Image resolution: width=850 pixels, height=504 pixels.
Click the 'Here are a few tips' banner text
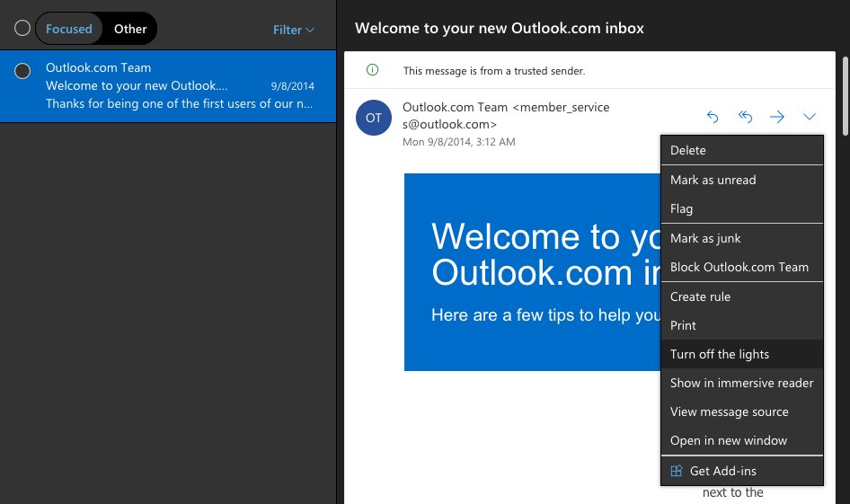[x=546, y=314]
